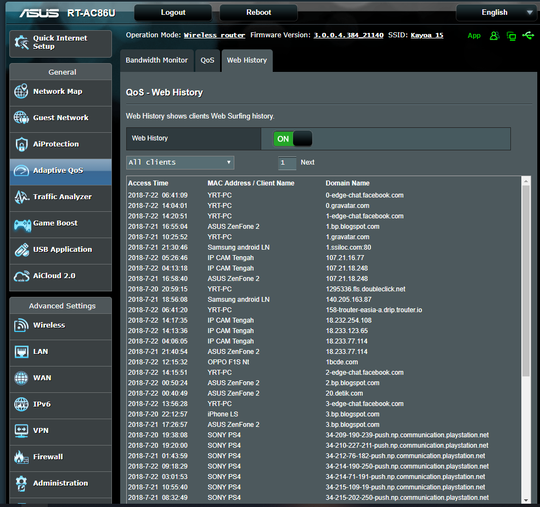Select the Web History tab
The height and width of the screenshot is (507, 540).
coord(247,60)
